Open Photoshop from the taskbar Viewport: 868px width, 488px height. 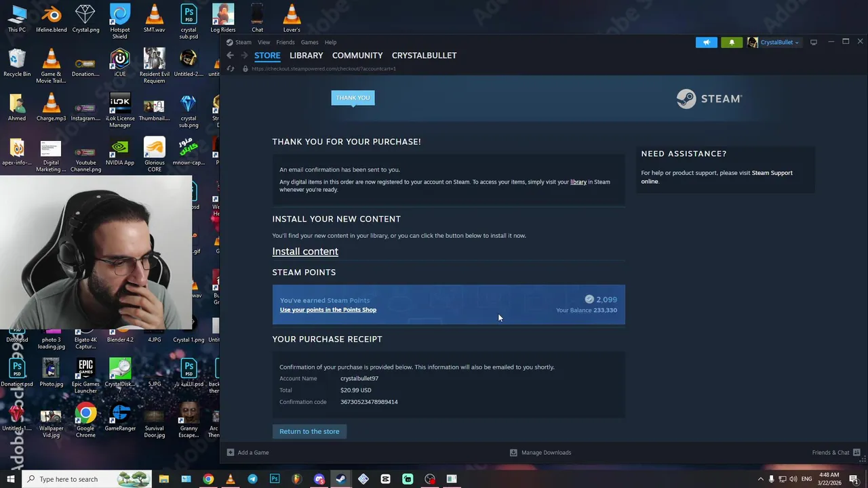point(275,479)
